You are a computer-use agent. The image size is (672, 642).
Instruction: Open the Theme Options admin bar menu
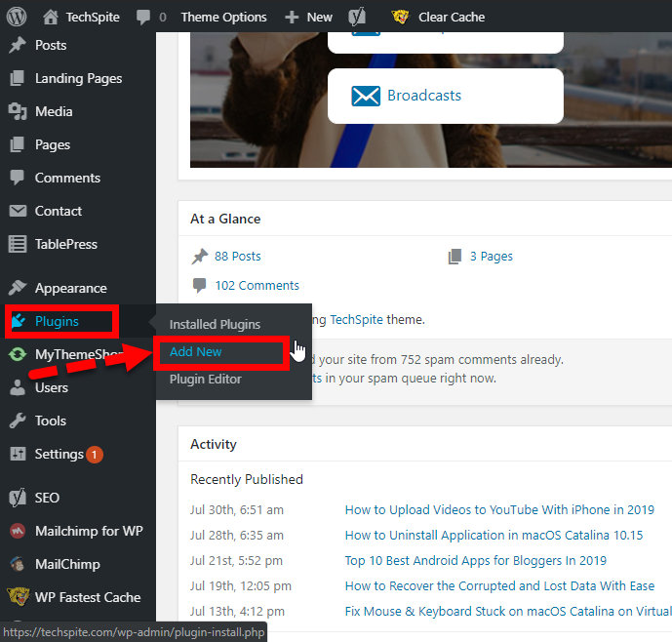[223, 17]
